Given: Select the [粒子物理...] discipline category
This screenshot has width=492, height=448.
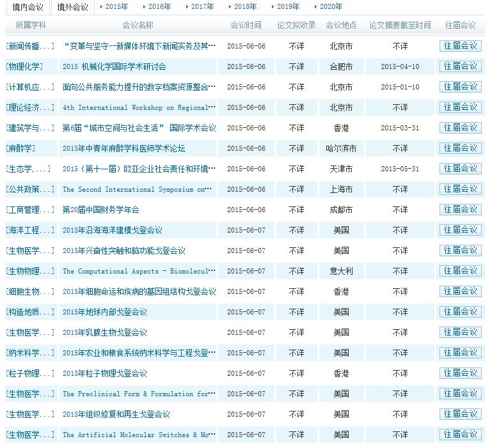Looking at the screenshot, I should [30, 373].
